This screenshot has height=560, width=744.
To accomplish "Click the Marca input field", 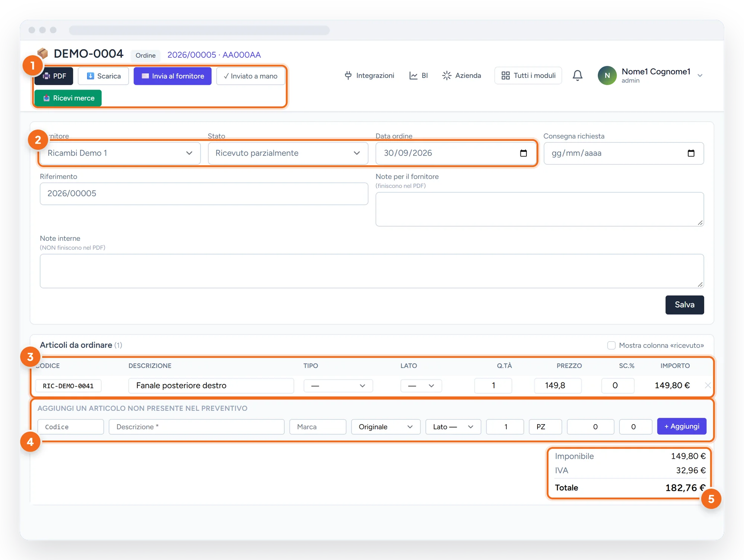I will [x=318, y=427].
